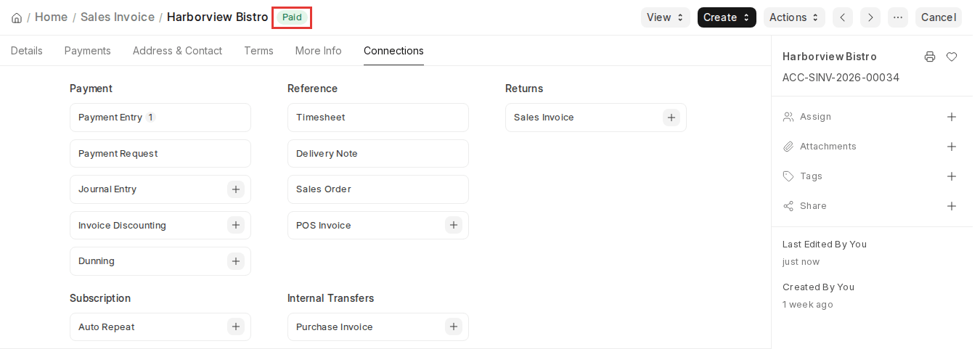The width and height of the screenshot is (980, 349).
Task: Switch to the Details tab
Action: [27, 51]
